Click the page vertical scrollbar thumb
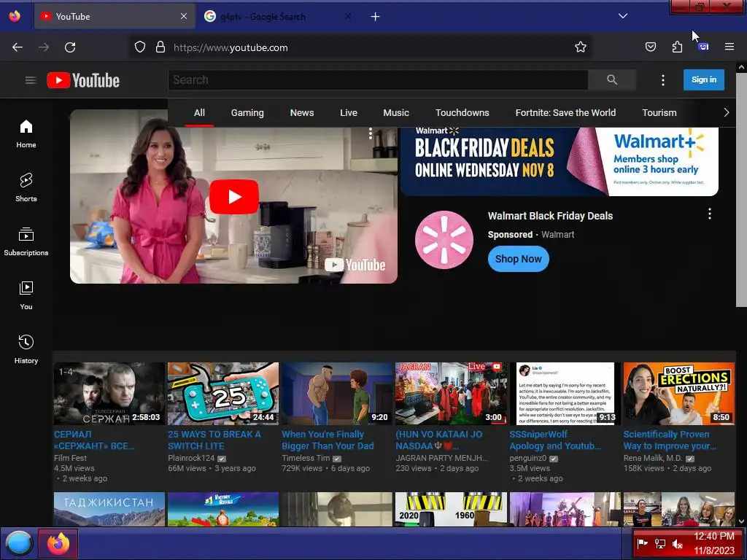The image size is (747, 560). tap(741, 190)
